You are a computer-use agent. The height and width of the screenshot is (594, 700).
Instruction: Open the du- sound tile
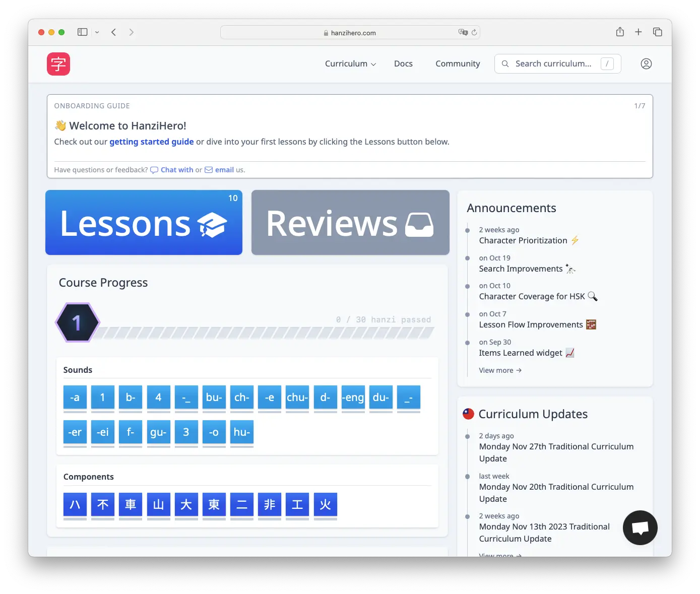pyautogui.click(x=381, y=398)
